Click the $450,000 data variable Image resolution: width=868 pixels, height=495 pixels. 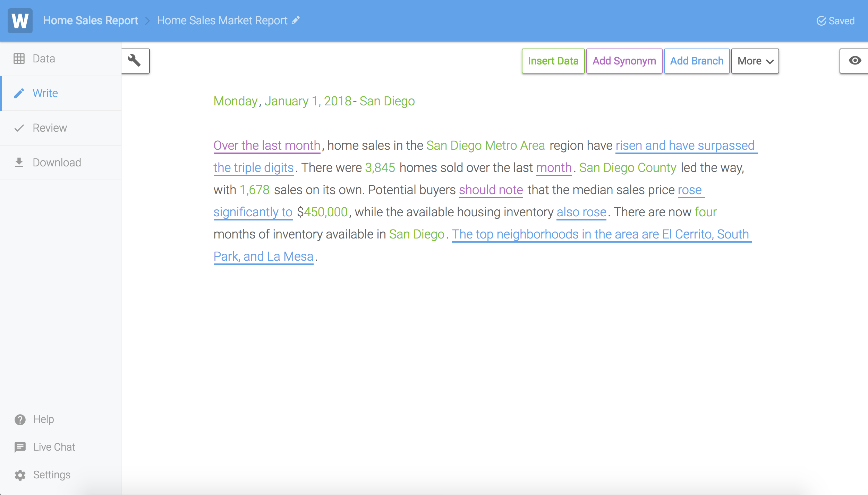pos(325,212)
